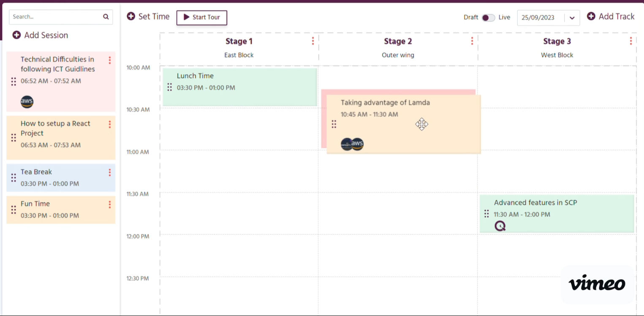Open the kebab menu on the Tea Break session

tap(109, 172)
